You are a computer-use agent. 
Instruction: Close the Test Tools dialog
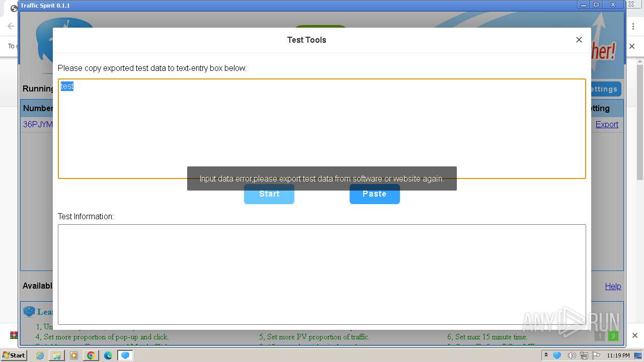click(x=579, y=40)
